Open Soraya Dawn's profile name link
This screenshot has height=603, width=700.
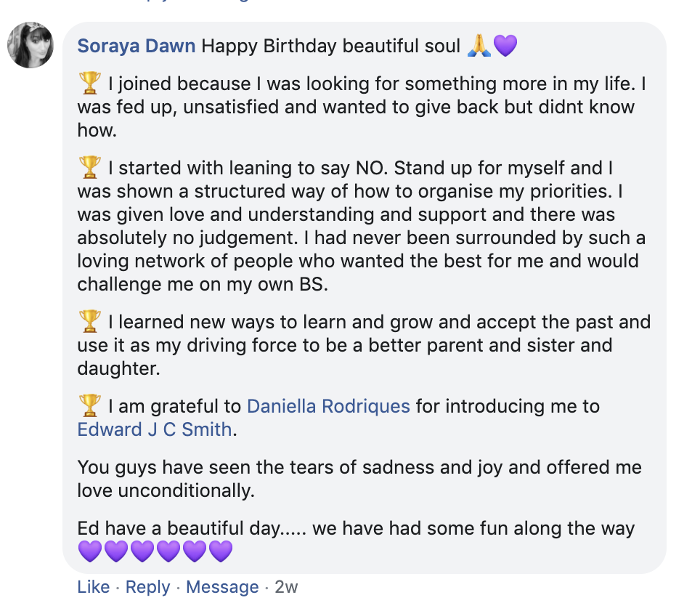[137, 46]
